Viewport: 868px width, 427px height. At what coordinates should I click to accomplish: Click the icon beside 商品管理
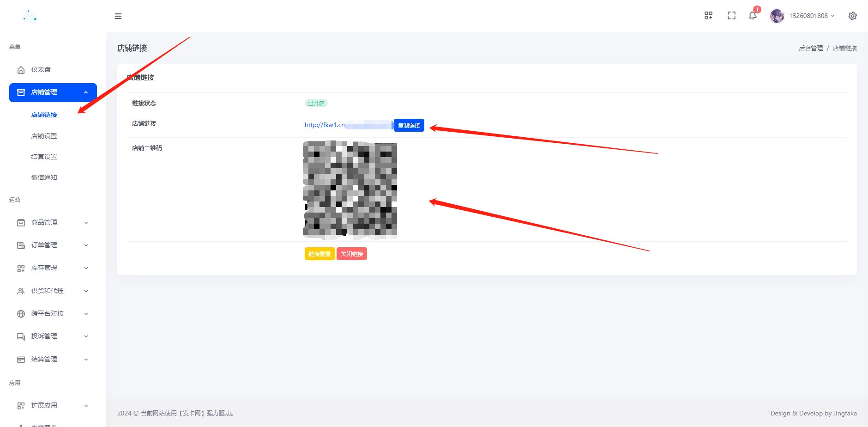[x=21, y=223]
